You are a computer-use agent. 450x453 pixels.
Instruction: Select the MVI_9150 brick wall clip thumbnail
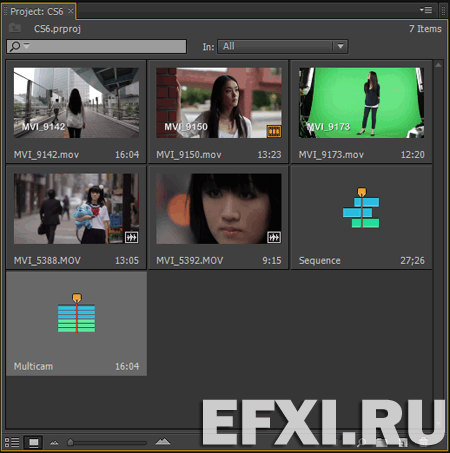[219, 103]
